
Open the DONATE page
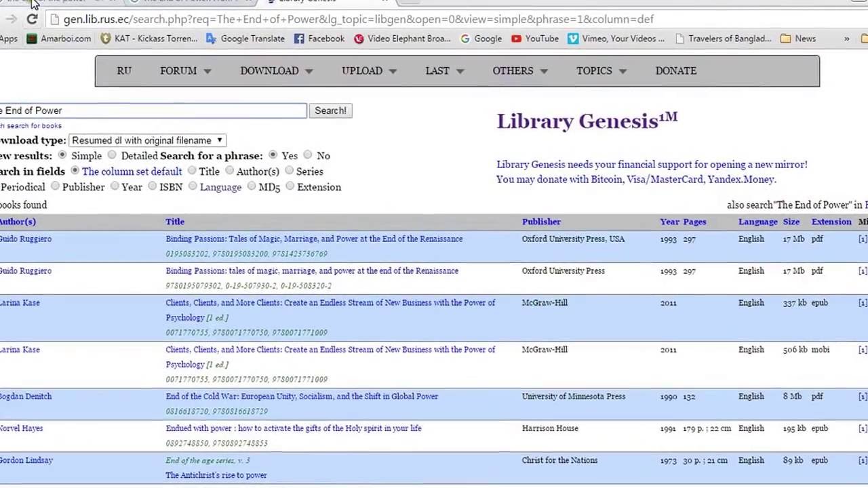(x=675, y=70)
